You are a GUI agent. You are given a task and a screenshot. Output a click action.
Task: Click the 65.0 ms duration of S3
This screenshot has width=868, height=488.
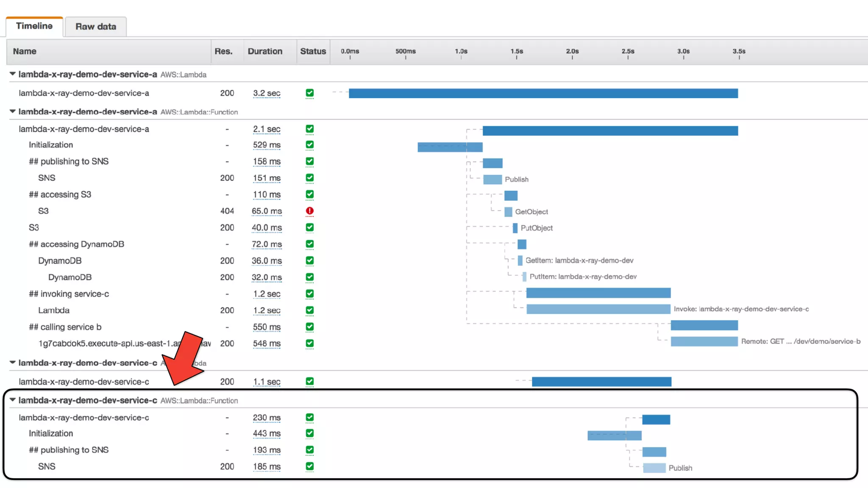pos(267,211)
